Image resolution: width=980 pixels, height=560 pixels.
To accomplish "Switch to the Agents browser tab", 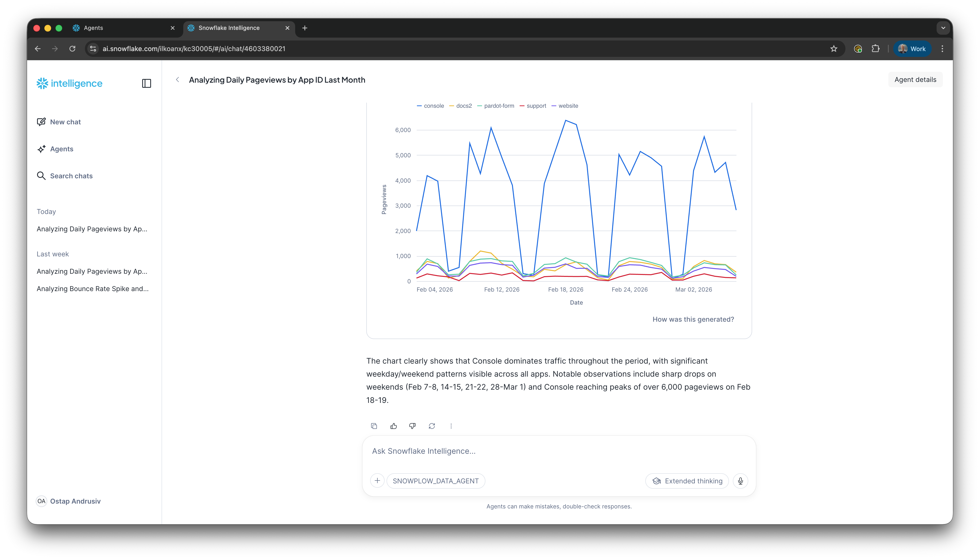I will (119, 28).
